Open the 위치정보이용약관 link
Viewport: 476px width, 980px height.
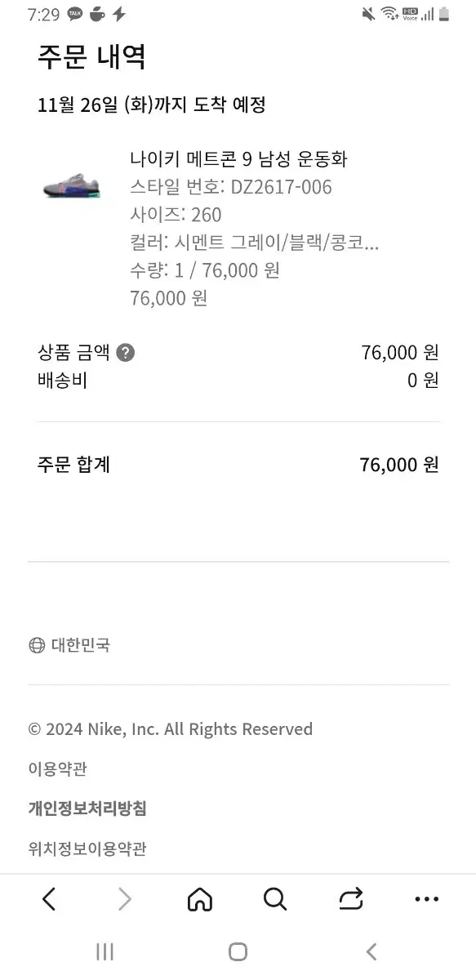tap(87, 849)
